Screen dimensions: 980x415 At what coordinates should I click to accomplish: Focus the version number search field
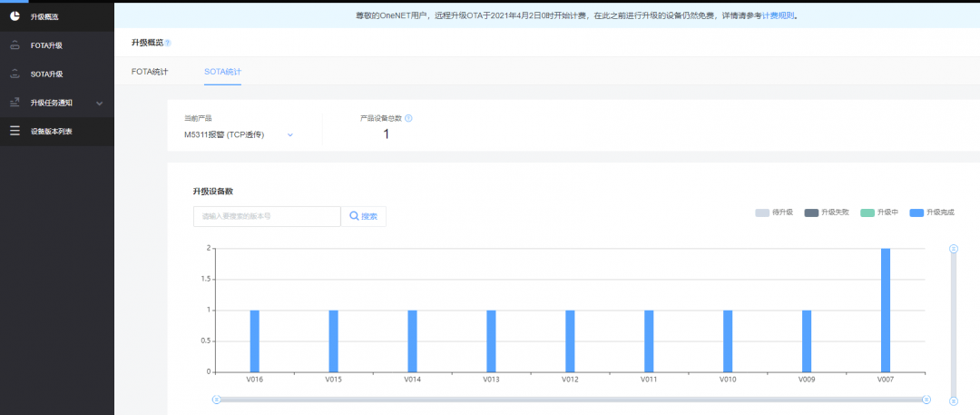coord(267,216)
